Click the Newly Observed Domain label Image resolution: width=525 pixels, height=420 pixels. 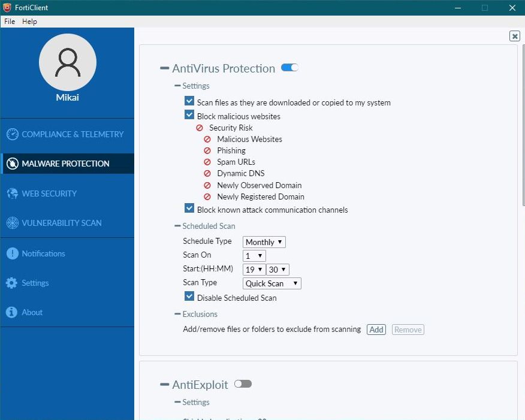[259, 185]
